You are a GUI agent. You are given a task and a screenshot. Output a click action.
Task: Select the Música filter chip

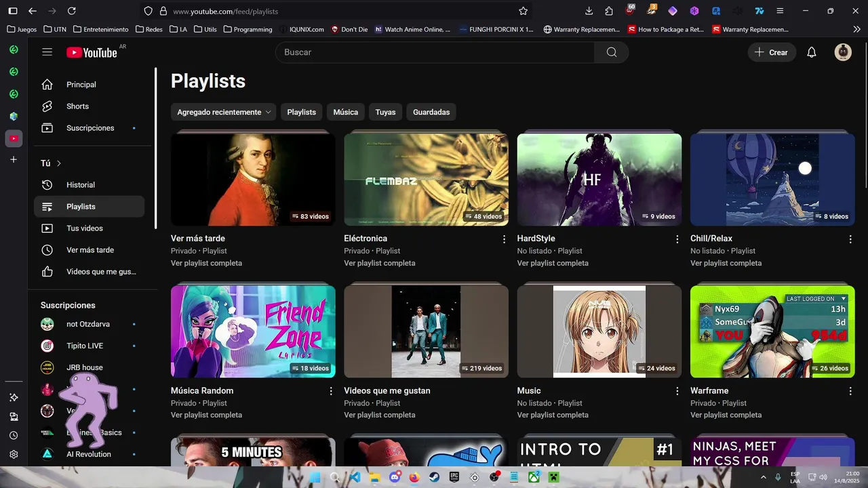tap(346, 112)
